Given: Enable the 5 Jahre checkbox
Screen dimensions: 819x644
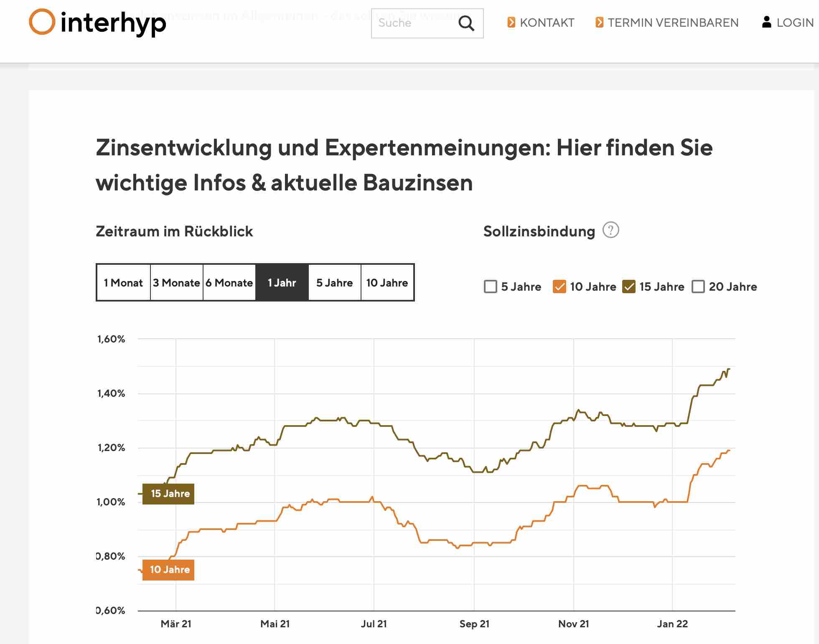Looking at the screenshot, I should [x=490, y=287].
